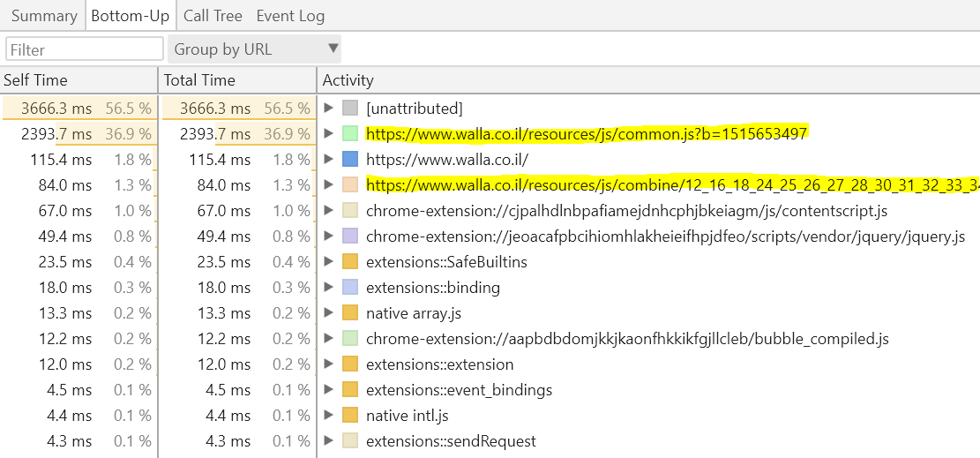
Task: Sort by Total Time column header
Action: click(237, 80)
